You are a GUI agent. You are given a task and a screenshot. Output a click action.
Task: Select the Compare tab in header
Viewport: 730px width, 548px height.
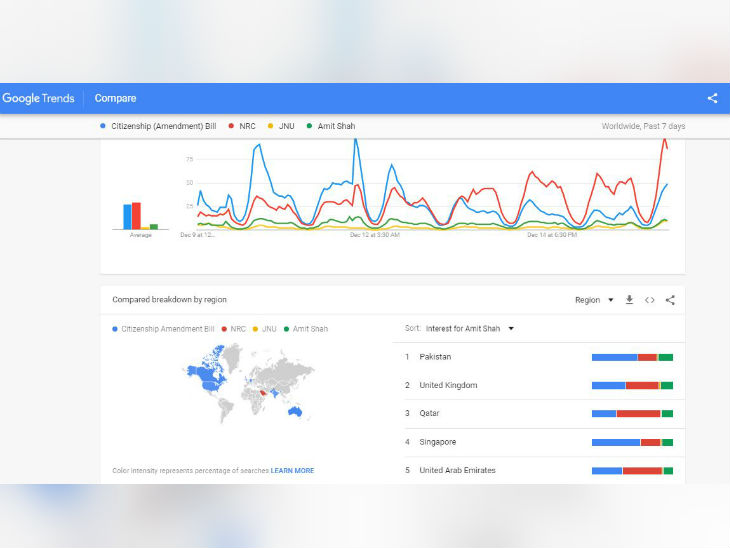point(115,98)
